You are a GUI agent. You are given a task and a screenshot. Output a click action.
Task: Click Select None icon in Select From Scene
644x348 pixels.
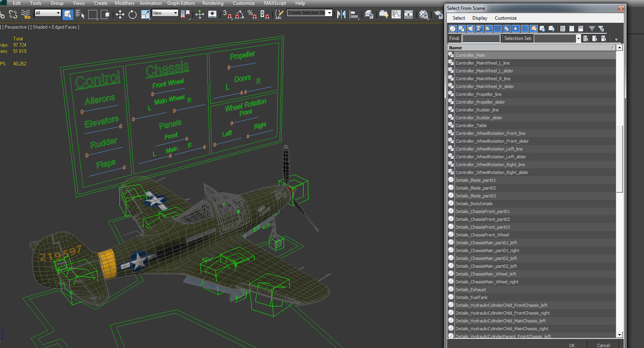[571, 29]
